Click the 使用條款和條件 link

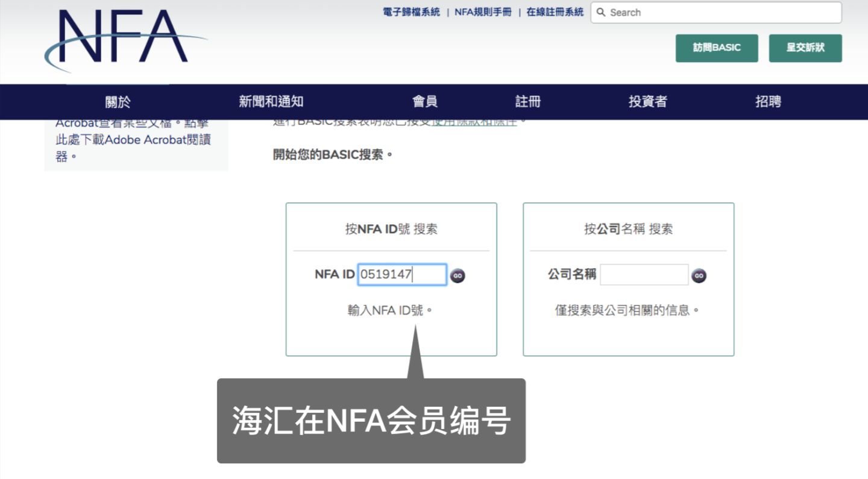[474, 121]
